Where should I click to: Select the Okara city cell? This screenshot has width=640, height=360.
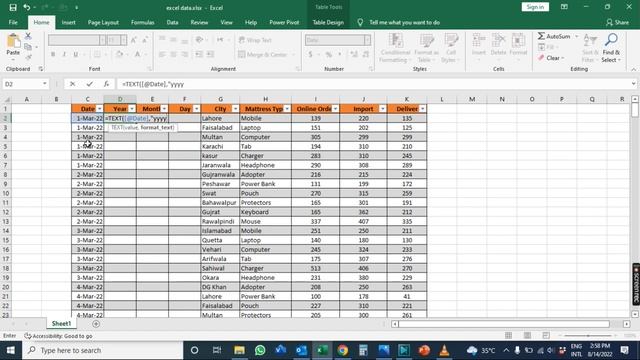click(x=220, y=278)
